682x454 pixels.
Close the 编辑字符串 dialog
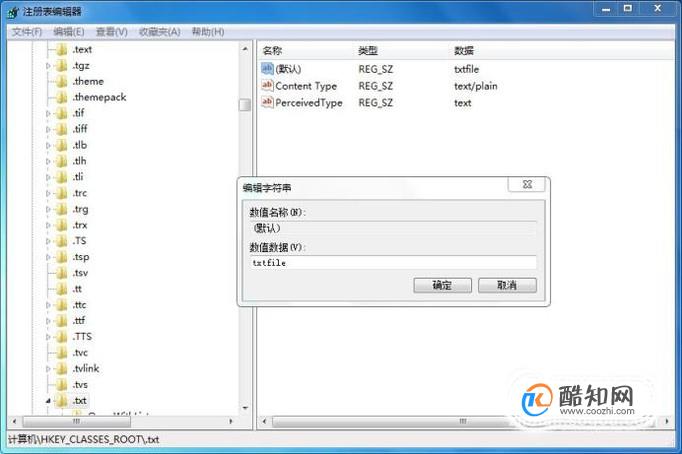point(527,184)
